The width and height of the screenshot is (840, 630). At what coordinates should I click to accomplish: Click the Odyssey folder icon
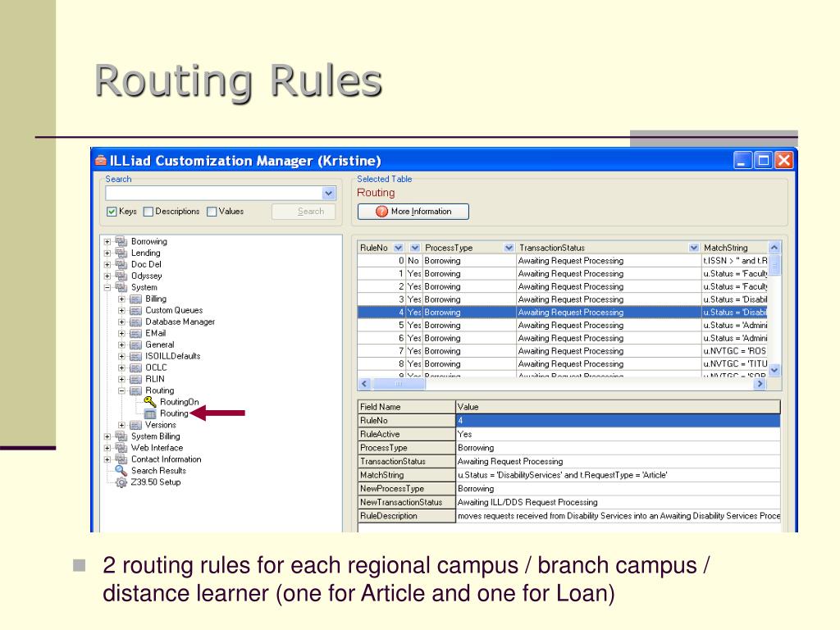[121, 276]
